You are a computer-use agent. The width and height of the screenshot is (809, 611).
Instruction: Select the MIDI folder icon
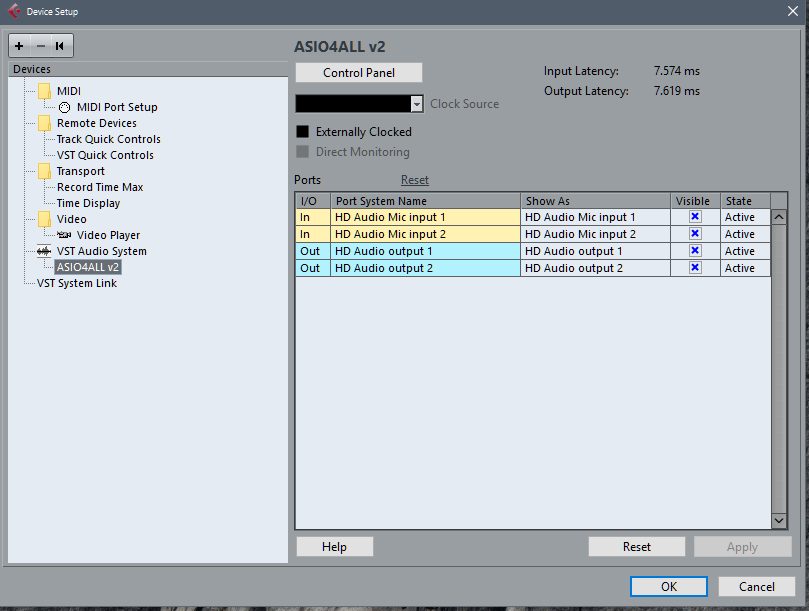pyautogui.click(x=45, y=91)
